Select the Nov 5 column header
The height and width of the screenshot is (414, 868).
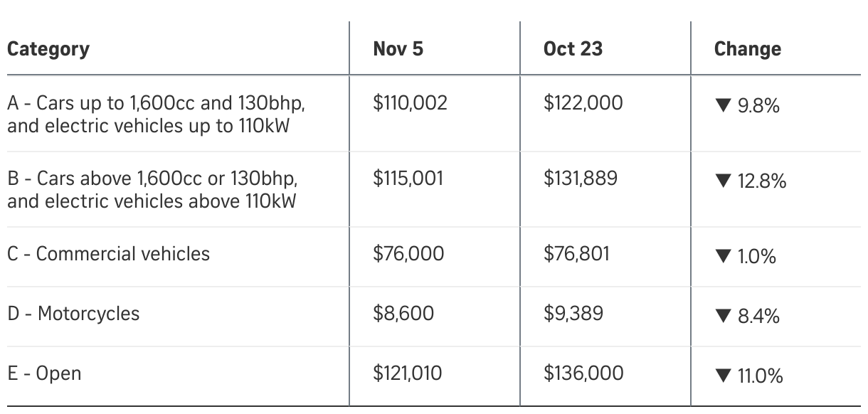pos(398,49)
